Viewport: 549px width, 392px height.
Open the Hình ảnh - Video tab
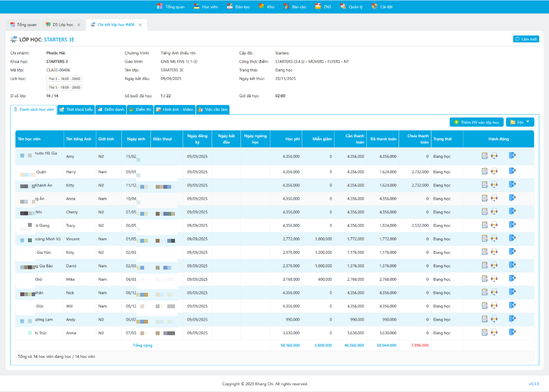pos(174,110)
